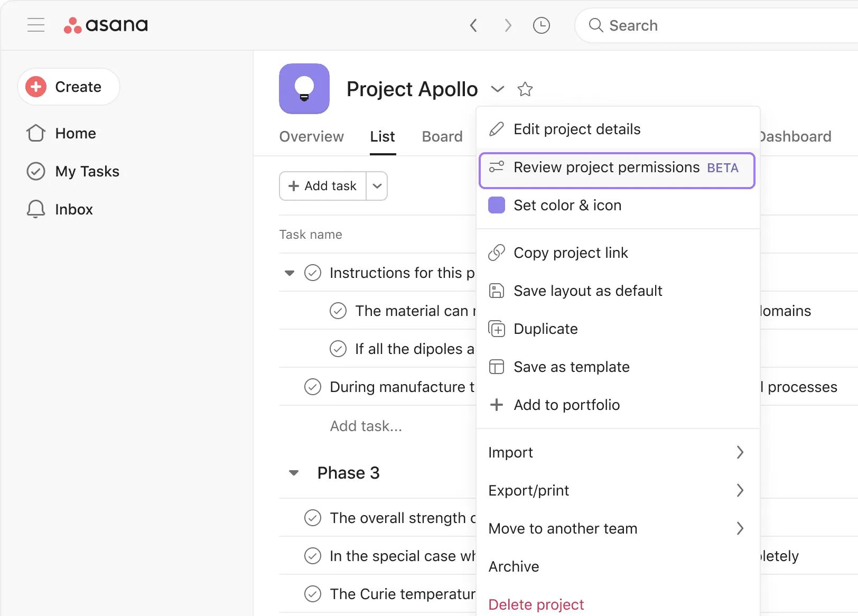
Task: Click the Add to portfolio plus icon
Action: [497, 405]
